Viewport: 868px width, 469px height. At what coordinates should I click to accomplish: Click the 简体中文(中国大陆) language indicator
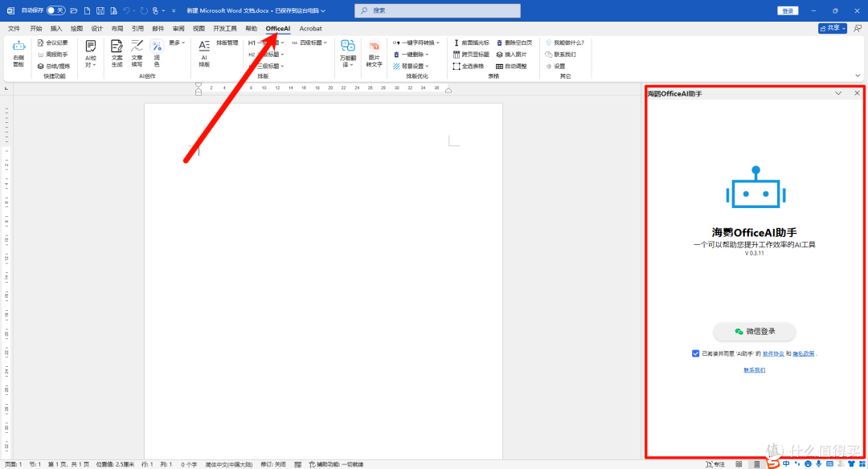point(228,464)
